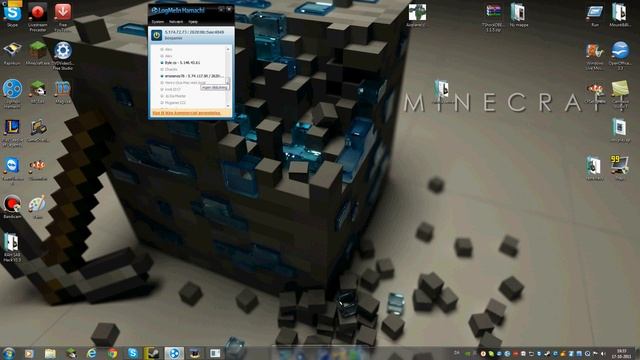The height and width of the screenshot is (360, 640).
Task: Open the Hjælp menu in Hamachi
Action: coord(193,22)
